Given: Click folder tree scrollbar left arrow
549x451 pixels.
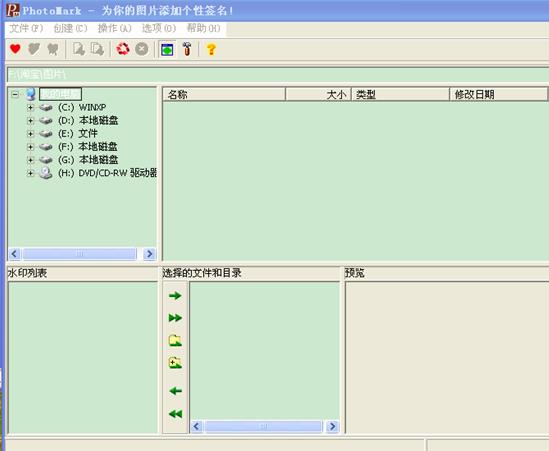Looking at the screenshot, I should (x=14, y=254).
